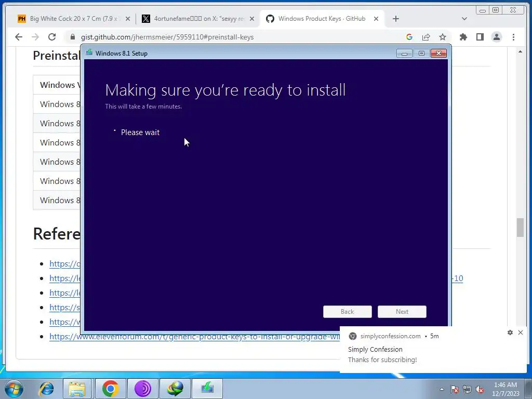This screenshot has height=399, width=532.
Task: Click the muted volume tray icon
Action: 480,389
